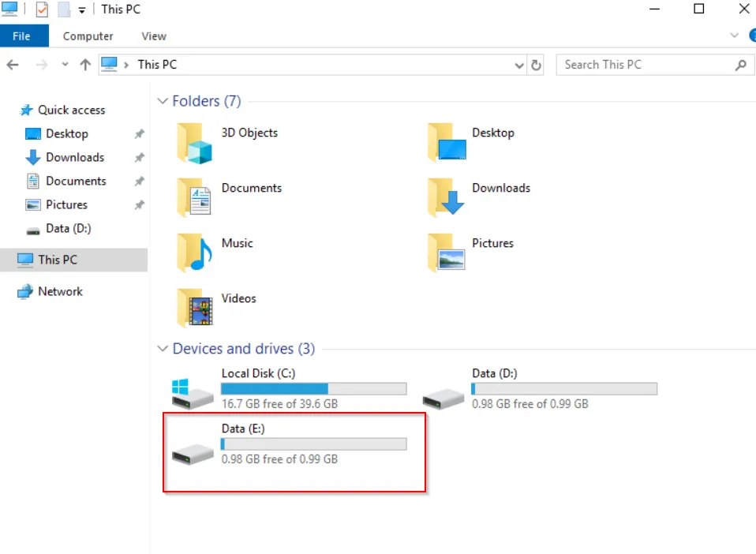
Task: Open the Music folder
Action: coord(238,243)
